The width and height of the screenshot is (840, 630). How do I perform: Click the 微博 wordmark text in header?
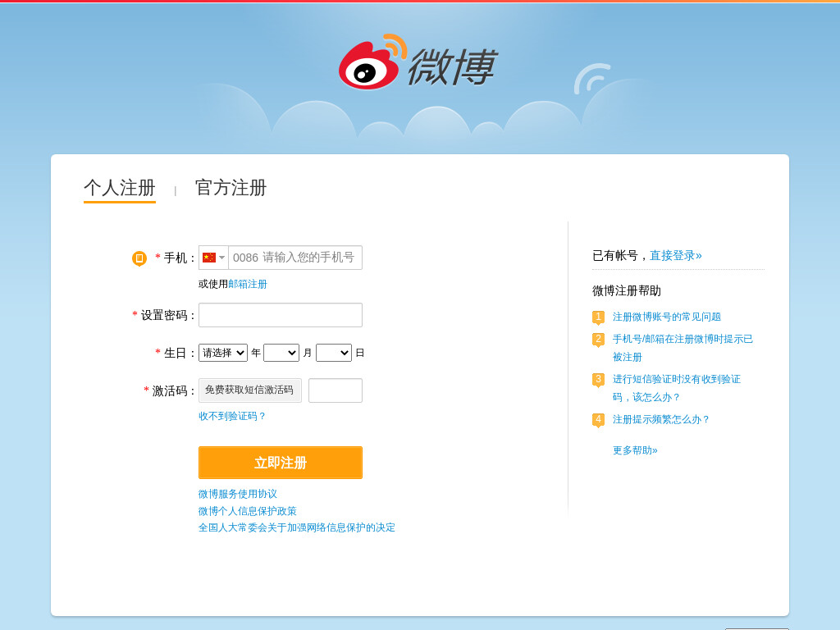coord(453,66)
